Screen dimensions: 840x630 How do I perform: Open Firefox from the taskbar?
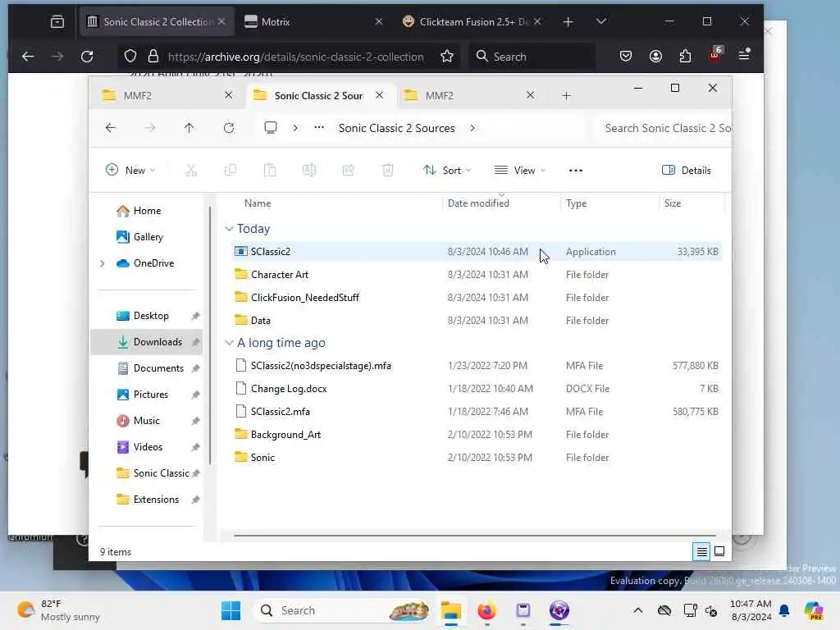click(487, 610)
